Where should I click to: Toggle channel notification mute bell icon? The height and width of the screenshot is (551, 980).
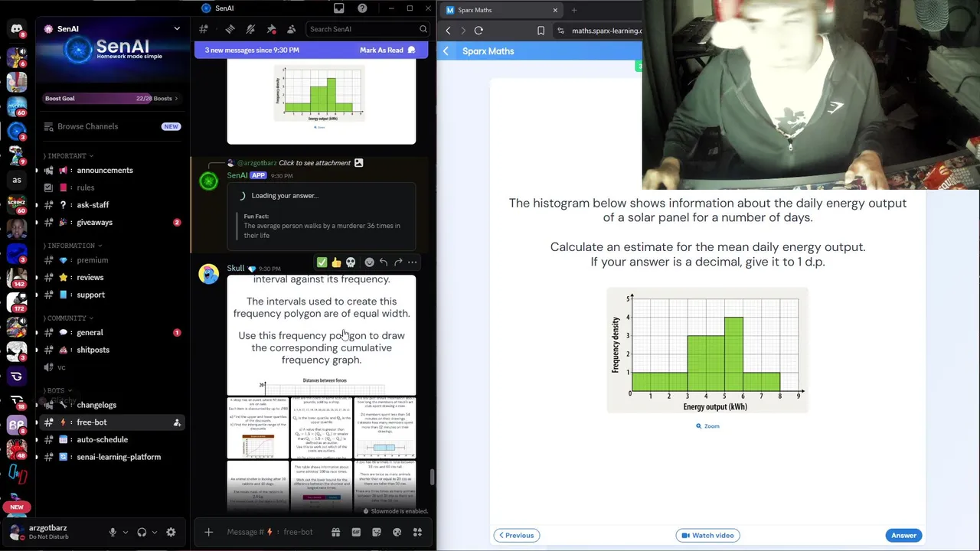point(250,29)
